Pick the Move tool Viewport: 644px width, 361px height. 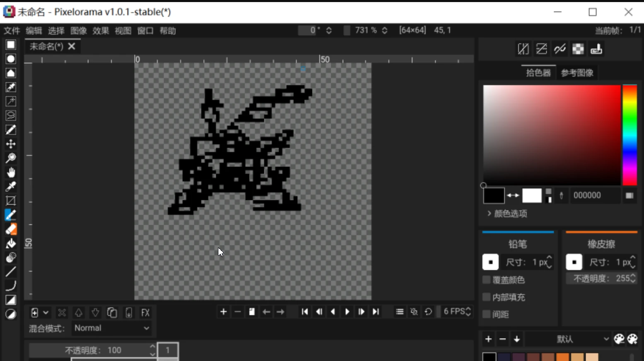point(11,144)
